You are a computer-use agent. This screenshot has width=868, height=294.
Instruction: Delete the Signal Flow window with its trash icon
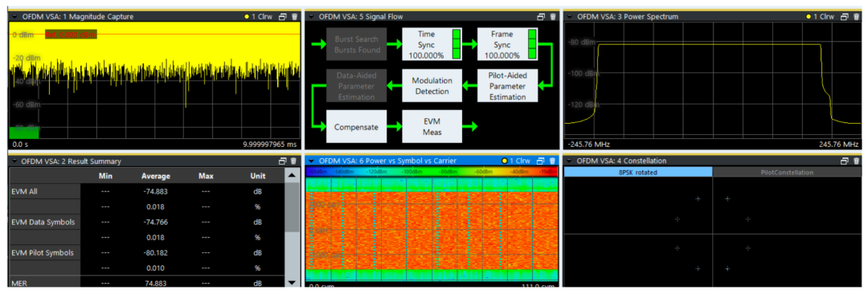coord(552,17)
